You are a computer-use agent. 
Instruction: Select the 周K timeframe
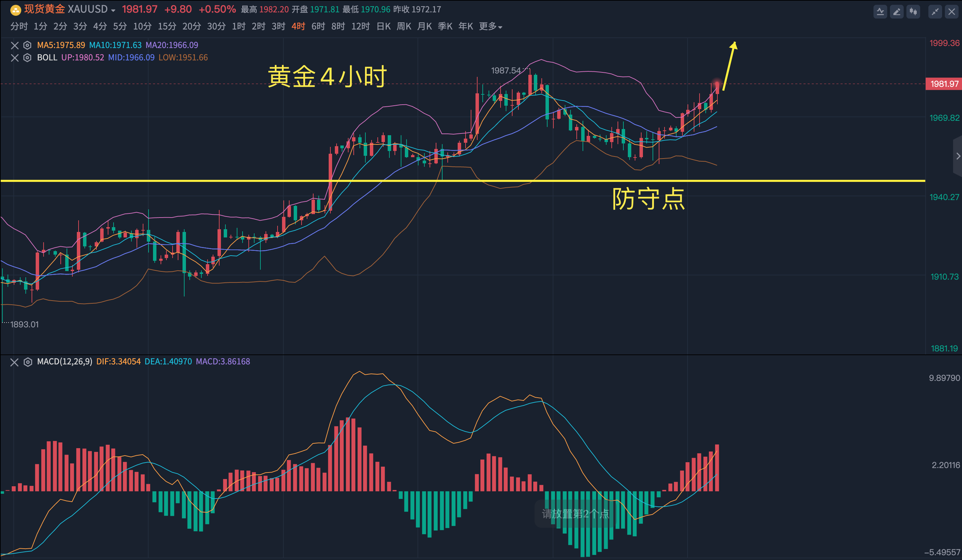[x=403, y=26]
